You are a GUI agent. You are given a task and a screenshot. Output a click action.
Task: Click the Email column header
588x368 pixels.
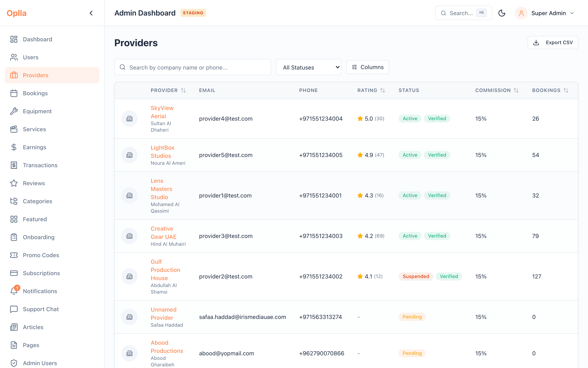point(207,90)
